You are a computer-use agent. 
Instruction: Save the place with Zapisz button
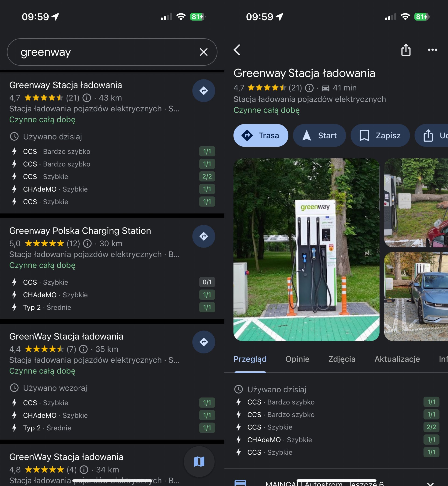[380, 135]
